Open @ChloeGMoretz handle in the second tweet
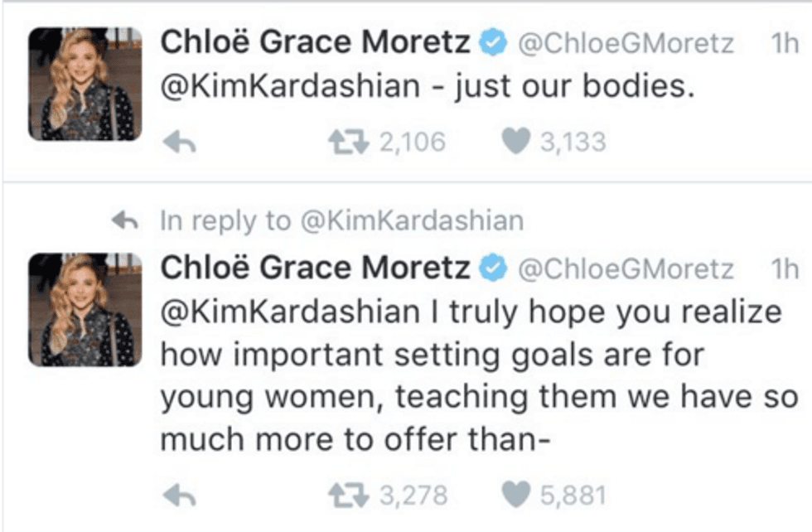The width and height of the screenshot is (812, 532). (626, 268)
